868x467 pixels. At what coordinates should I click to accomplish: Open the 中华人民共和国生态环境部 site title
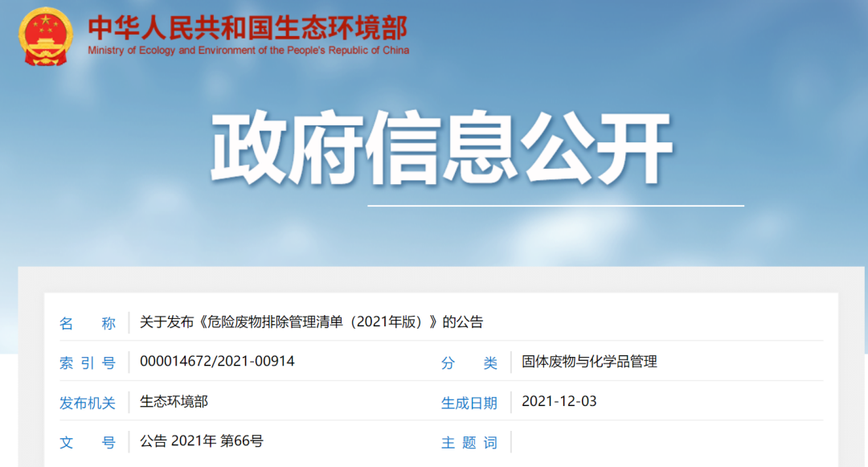[248, 27]
